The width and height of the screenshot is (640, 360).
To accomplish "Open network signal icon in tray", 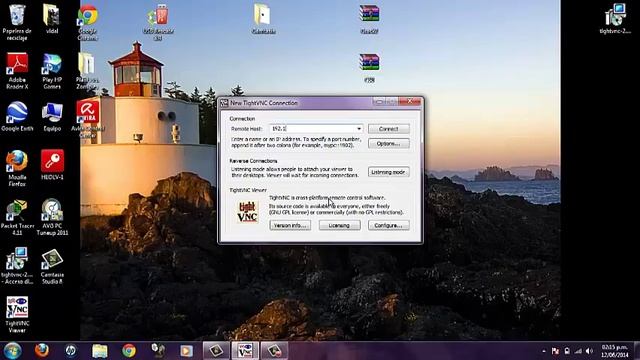I will [578, 351].
